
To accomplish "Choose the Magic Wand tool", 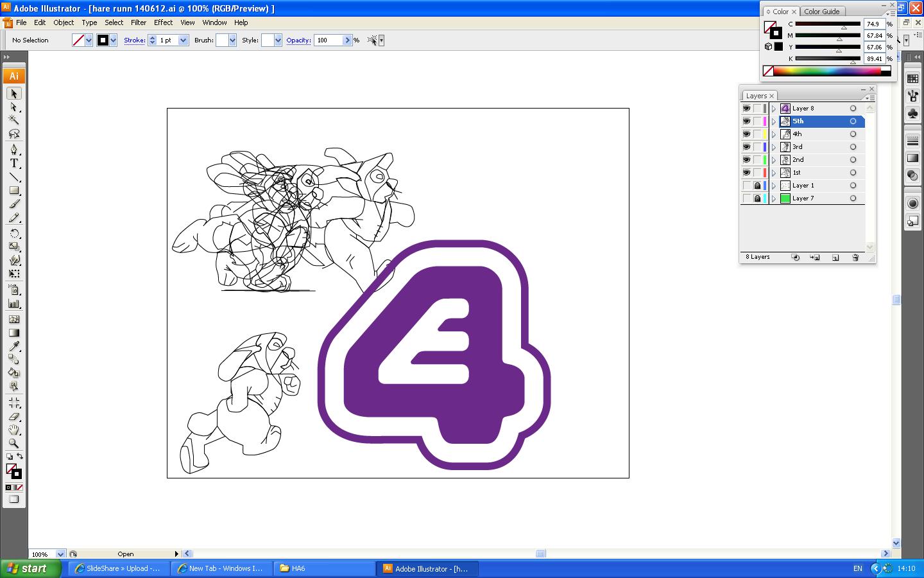I will (x=13, y=120).
